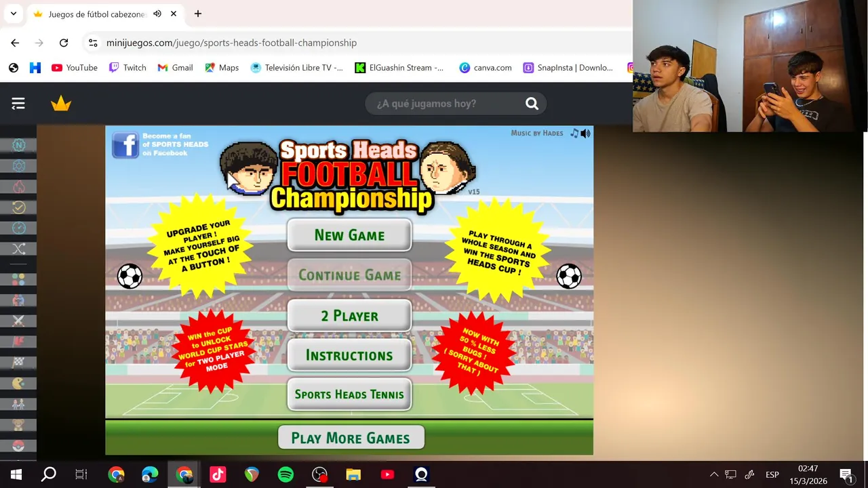This screenshot has width=868, height=488.
Task: Open the crossed swords category icon
Action: [x=18, y=321]
